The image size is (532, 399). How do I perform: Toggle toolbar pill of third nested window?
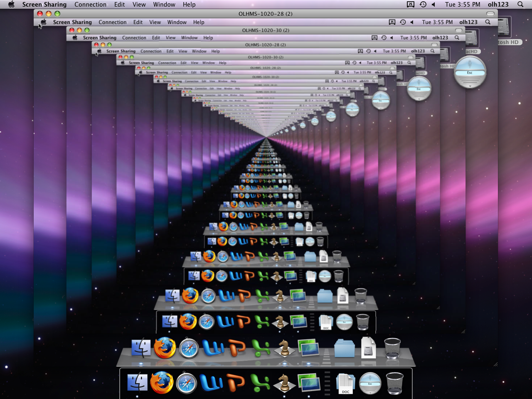point(434,44)
